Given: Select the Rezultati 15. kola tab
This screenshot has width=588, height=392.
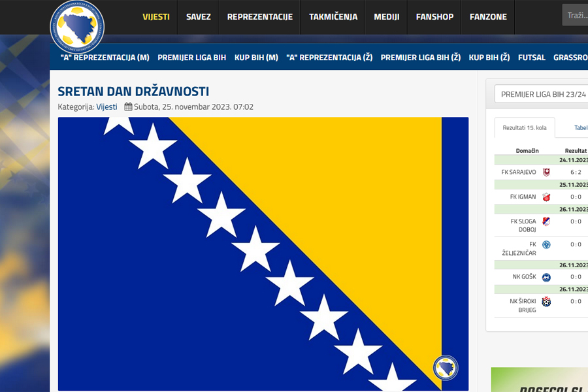Looking at the screenshot, I should coord(525,127).
